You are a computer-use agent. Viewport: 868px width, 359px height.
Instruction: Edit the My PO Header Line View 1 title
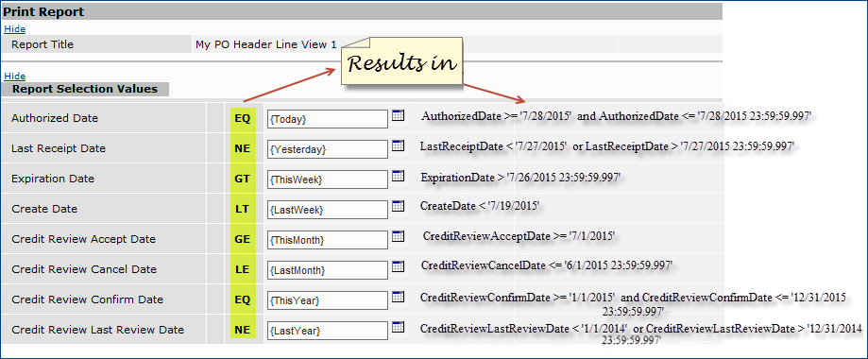point(265,45)
